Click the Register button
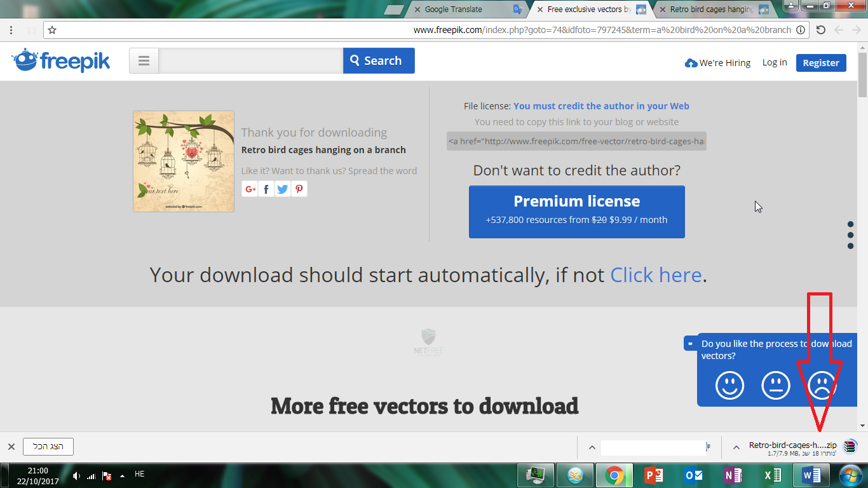The image size is (868, 488). click(821, 63)
